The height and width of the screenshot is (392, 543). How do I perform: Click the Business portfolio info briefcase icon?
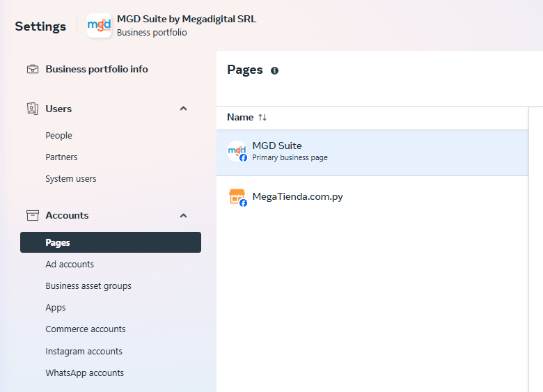point(33,69)
